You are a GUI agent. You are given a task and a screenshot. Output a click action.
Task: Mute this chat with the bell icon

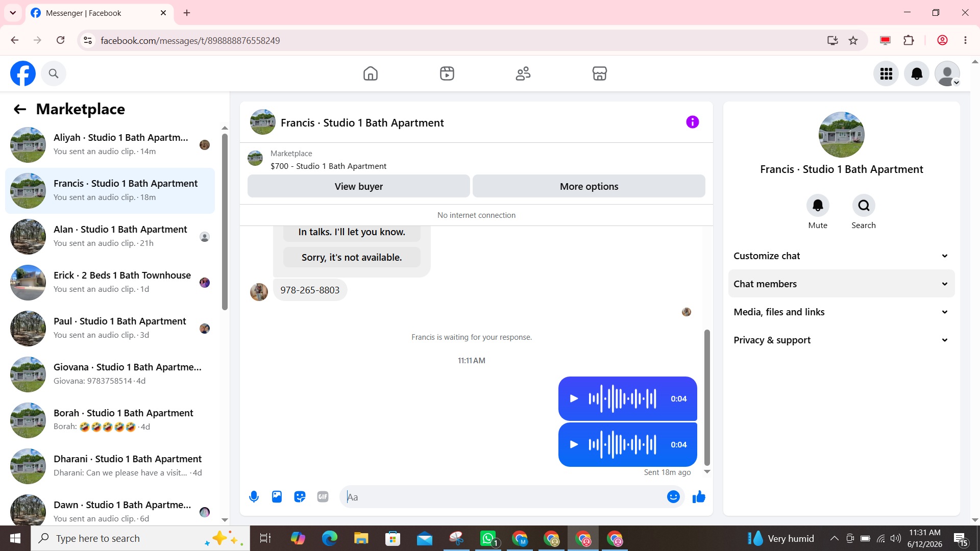pyautogui.click(x=818, y=206)
